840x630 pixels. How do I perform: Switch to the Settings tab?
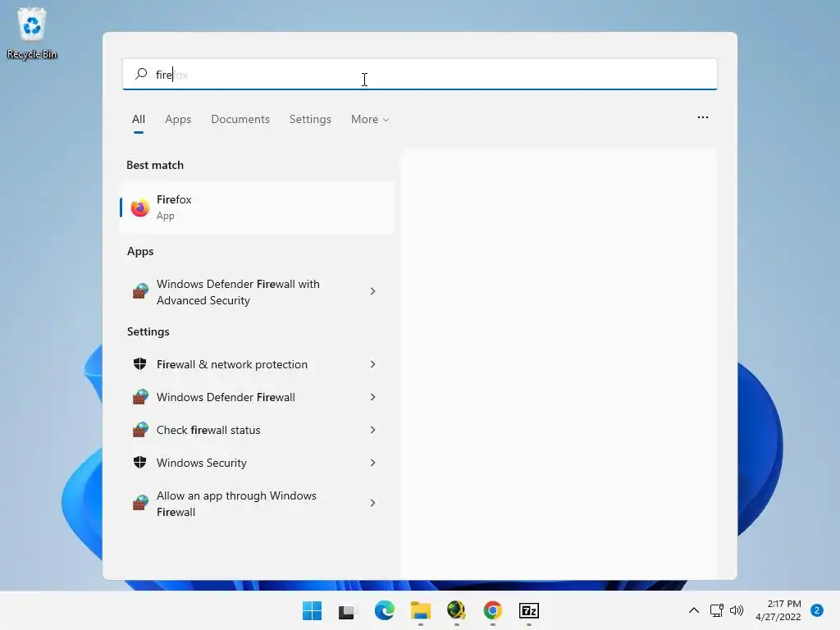point(310,119)
